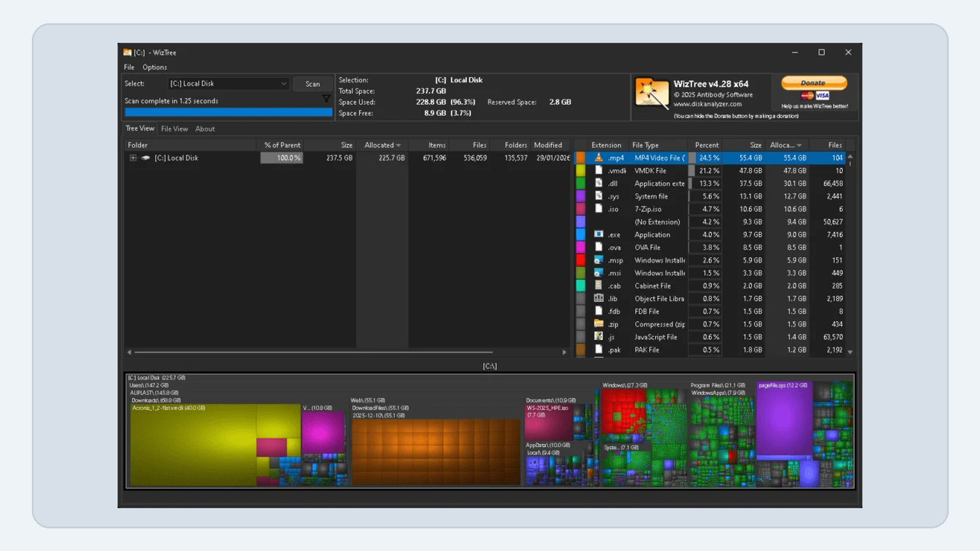The height and width of the screenshot is (551, 980).
Task: Click the Local Disk drive icon in tree
Action: [146, 158]
